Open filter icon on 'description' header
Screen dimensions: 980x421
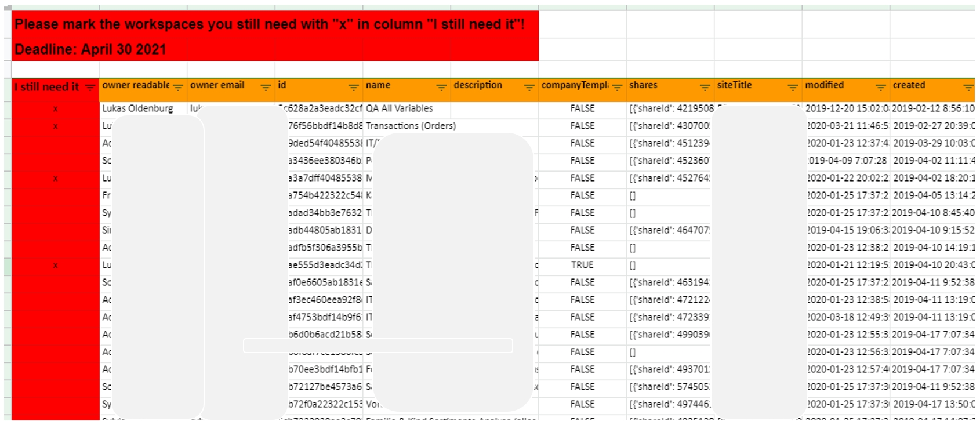click(529, 88)
